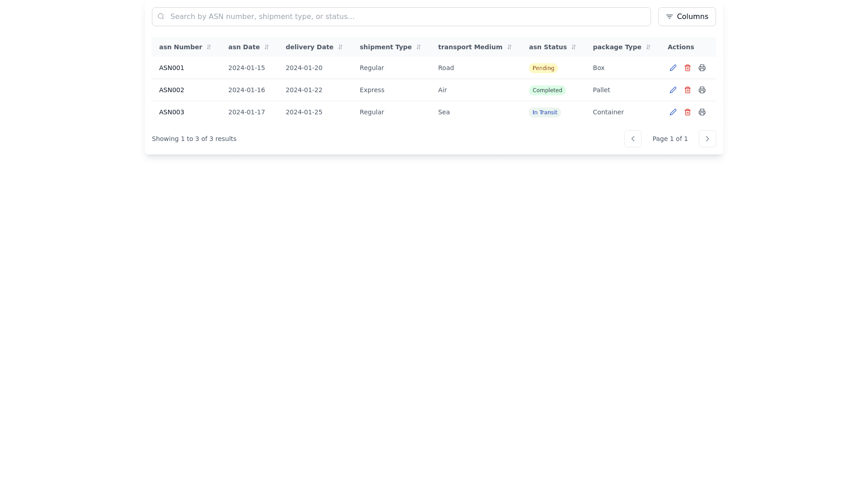Go to the previous page
The image size is (868, 488).
632,139
